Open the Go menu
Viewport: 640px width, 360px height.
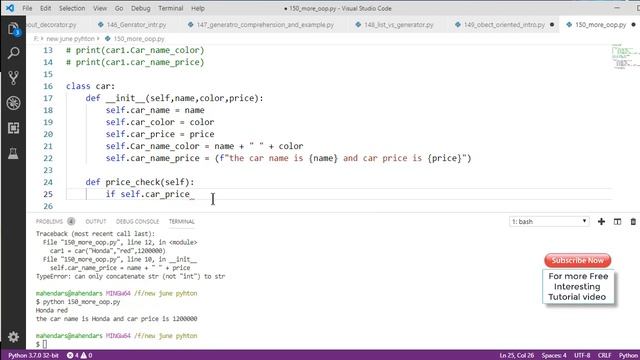pos(119,8)
